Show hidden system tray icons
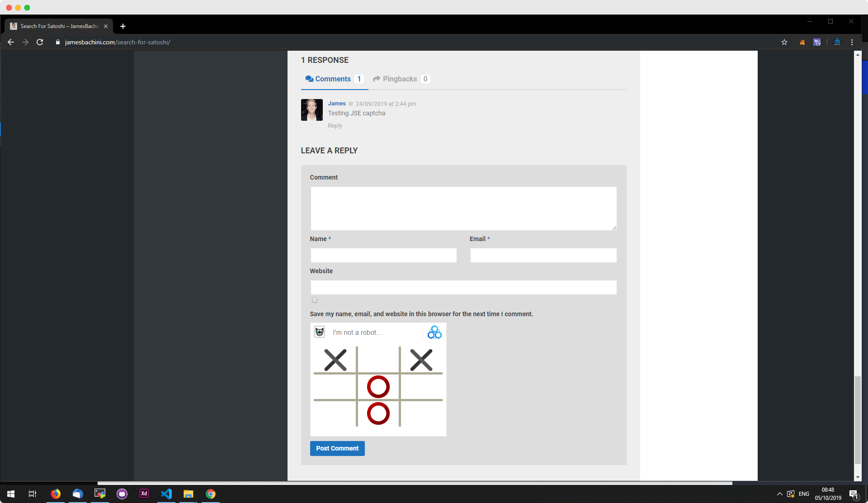 tap(779, 494)
